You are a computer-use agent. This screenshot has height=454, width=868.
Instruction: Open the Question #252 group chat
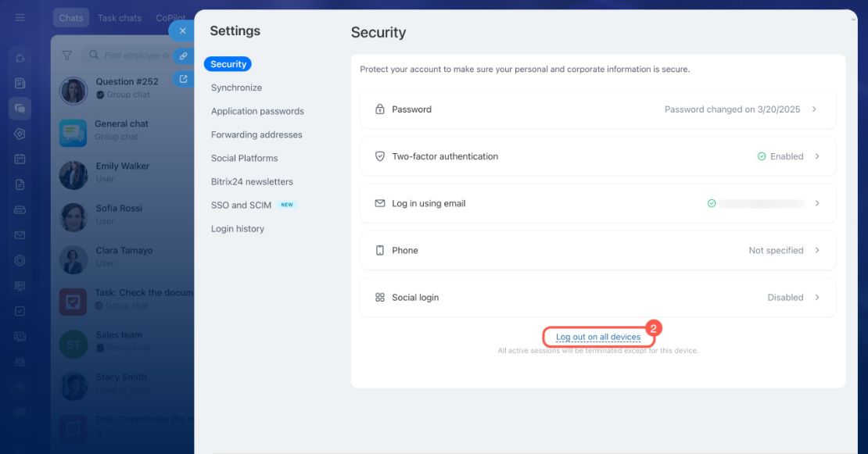[123, 90]
